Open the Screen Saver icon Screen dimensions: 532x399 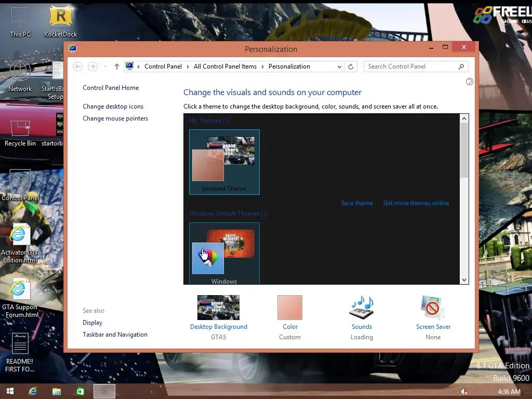click(433, 308)
